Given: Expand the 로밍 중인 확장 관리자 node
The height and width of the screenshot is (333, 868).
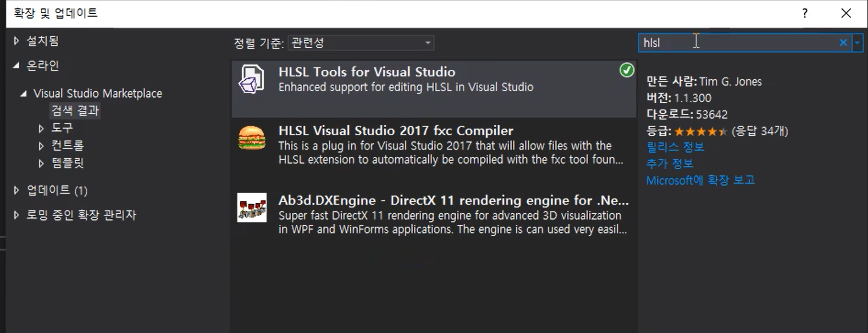Looking at the screenshot, I should 17,215.
